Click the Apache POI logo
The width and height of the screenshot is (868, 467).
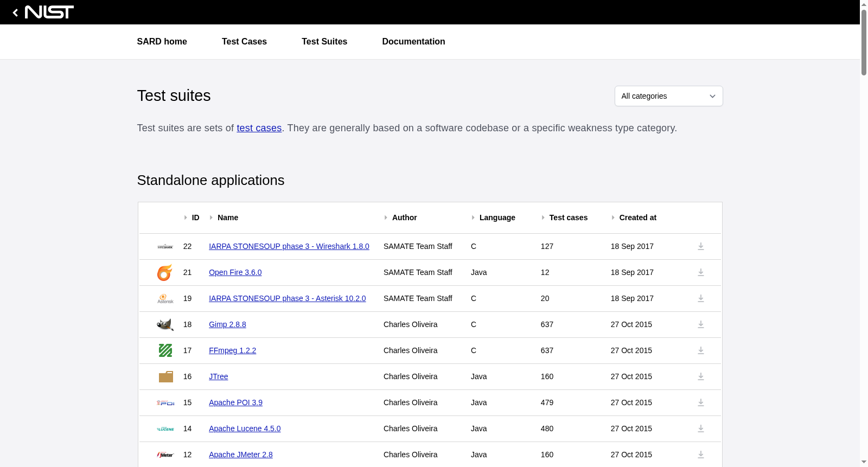(165, 402)
